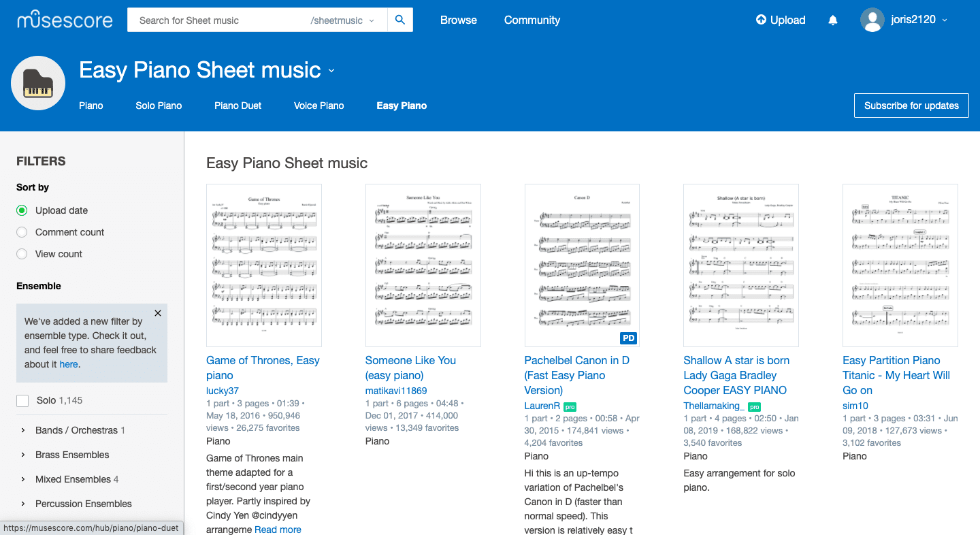Click the PD badge on Canon thumbnail
The width and height of the screenshot is (980, 535).
tap(628, 338)
